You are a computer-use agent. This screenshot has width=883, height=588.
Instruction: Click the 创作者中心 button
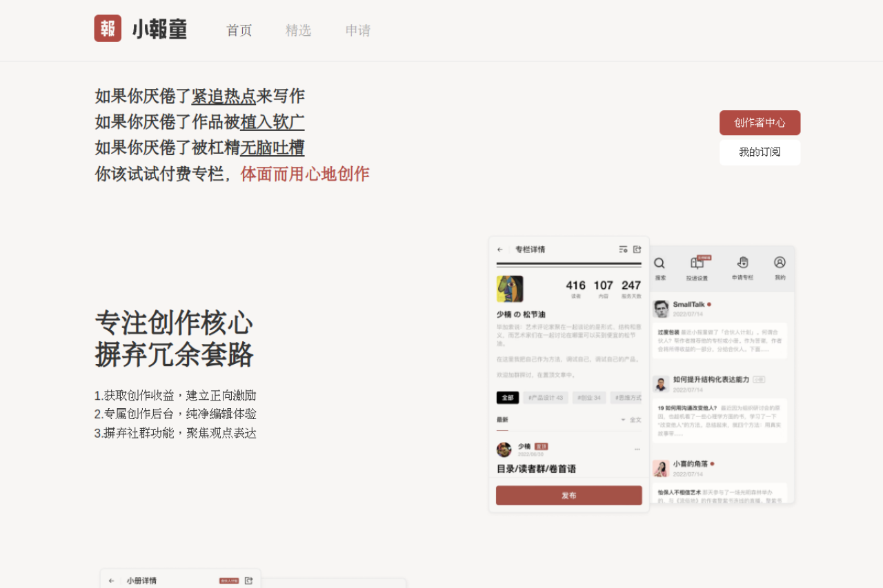tap(760, 123)
